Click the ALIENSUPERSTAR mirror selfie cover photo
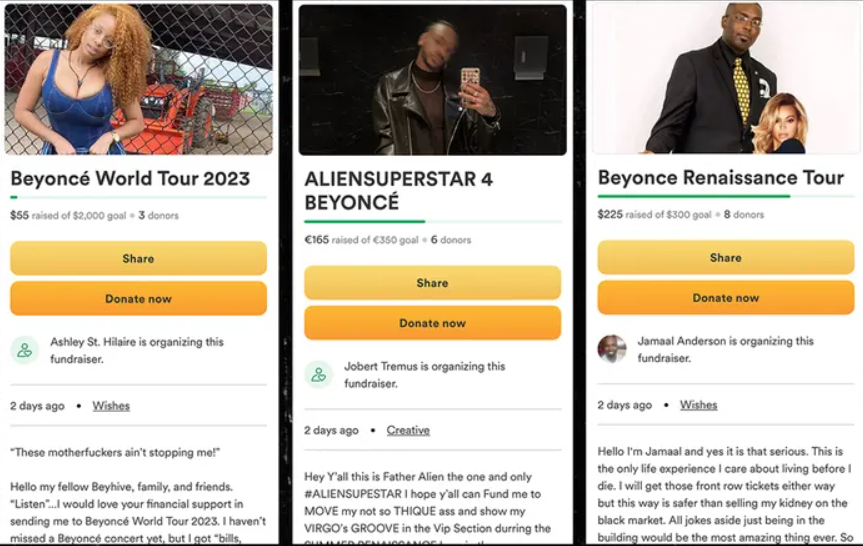Image resolution: width=863 pixels, height=546 pixels. tap(432, 80)
